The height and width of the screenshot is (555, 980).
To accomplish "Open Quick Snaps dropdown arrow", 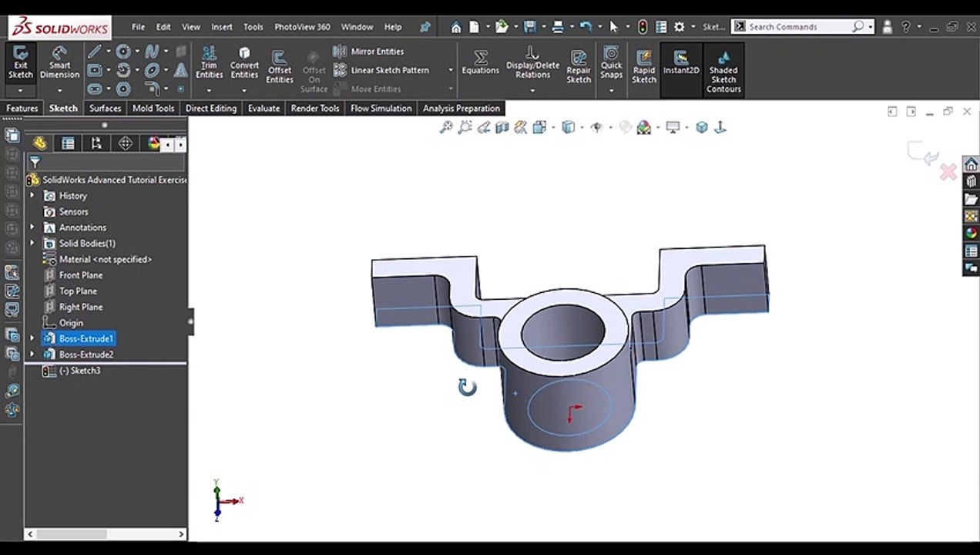I will click(611, 91).
